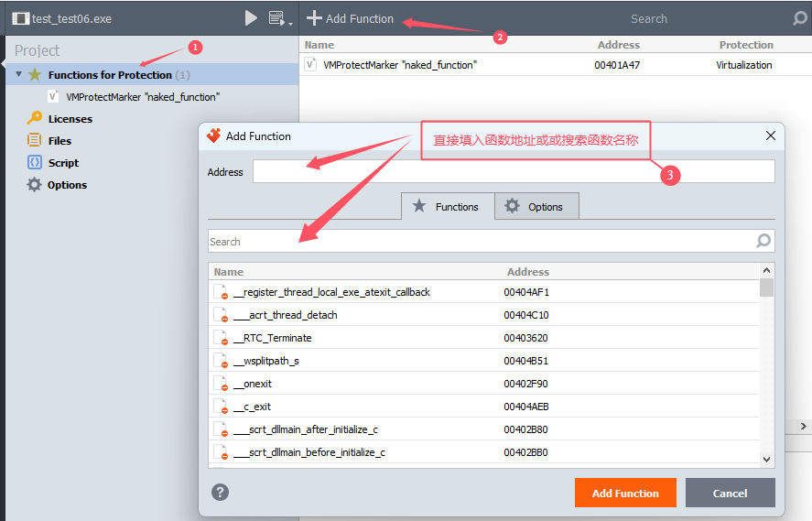
Task: Click the orange Add Function button
Action: 625,493
